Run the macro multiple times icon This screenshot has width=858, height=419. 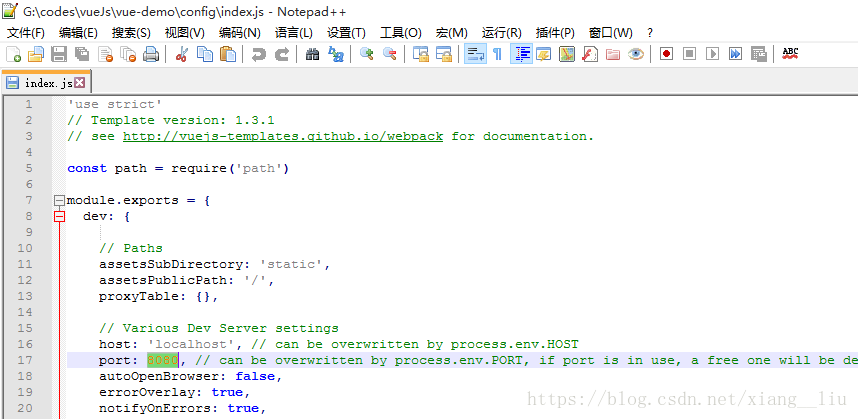(735, 54)
